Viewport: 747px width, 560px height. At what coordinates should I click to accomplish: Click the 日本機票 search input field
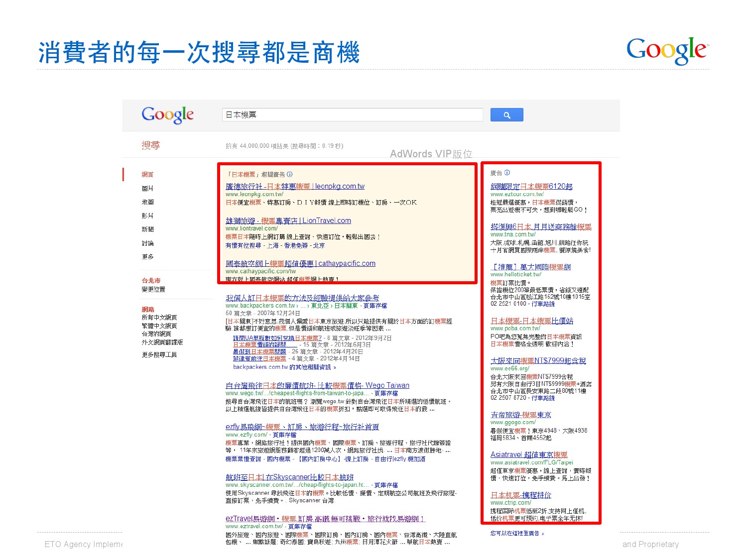352,115
